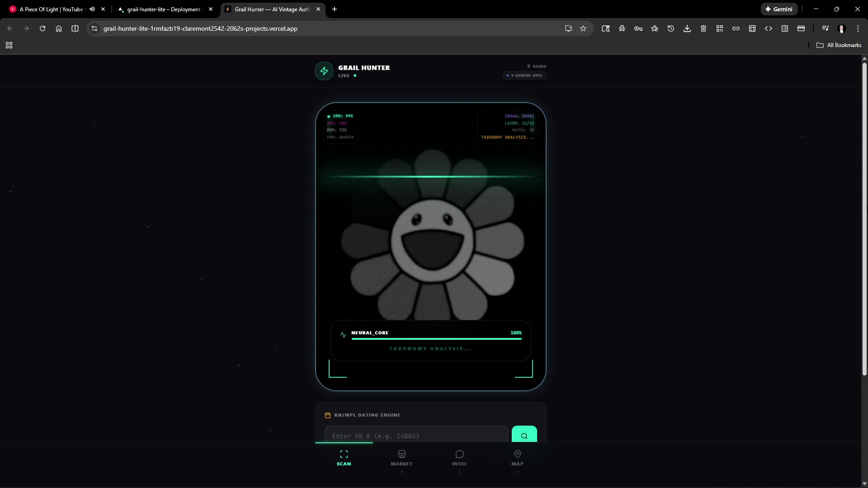Open All Bookmarks folder
Viewport: 868px width, 488px height.
pos(839,45)
